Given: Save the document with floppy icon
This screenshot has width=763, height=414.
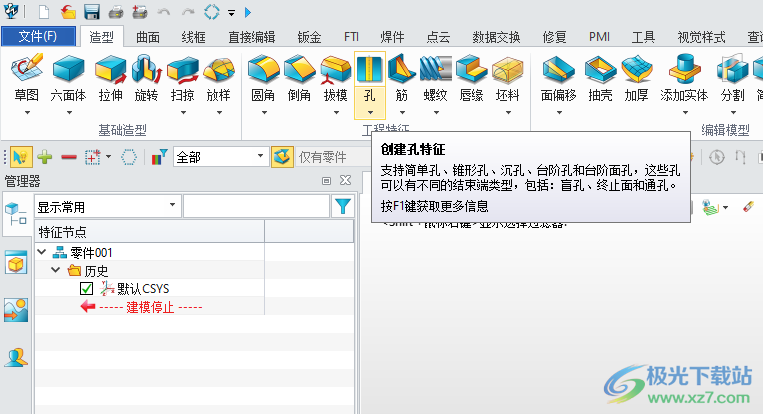Looking at the screenshot, I should click(x=91, y=12).
